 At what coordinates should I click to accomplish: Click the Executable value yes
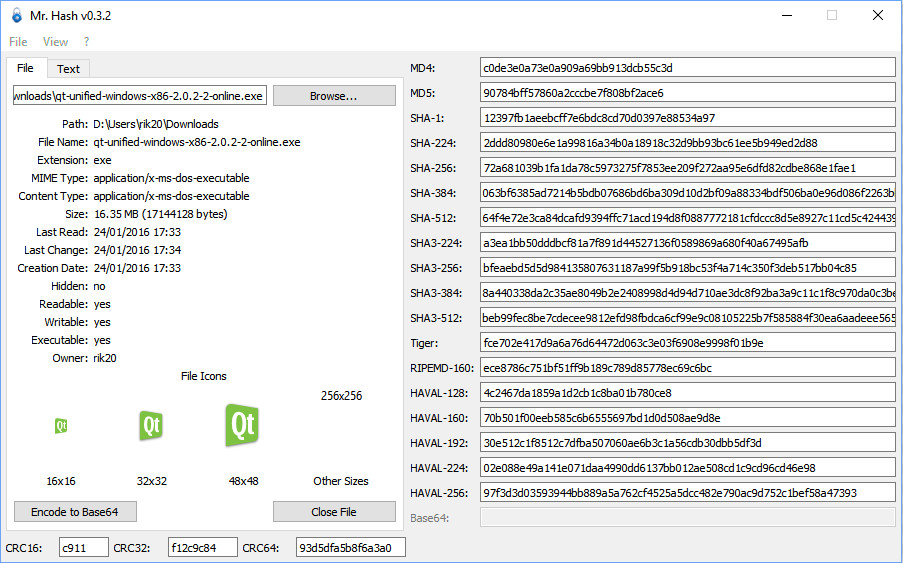pos(102,340)
